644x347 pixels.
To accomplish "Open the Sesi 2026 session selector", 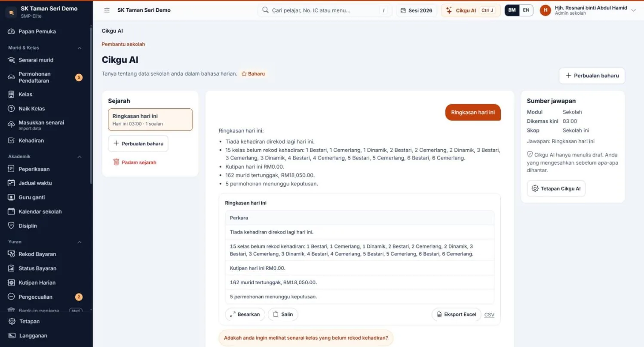I will (x=417, y=10).
